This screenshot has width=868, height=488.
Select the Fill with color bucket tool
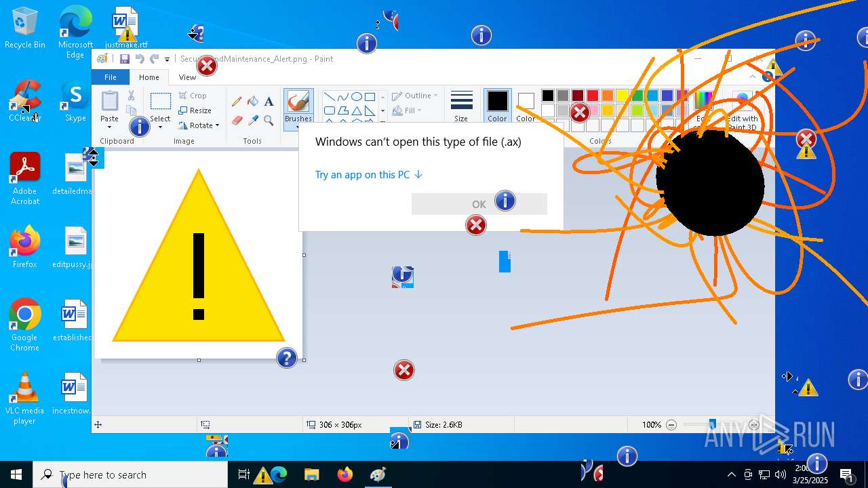[x=253, y=102]
